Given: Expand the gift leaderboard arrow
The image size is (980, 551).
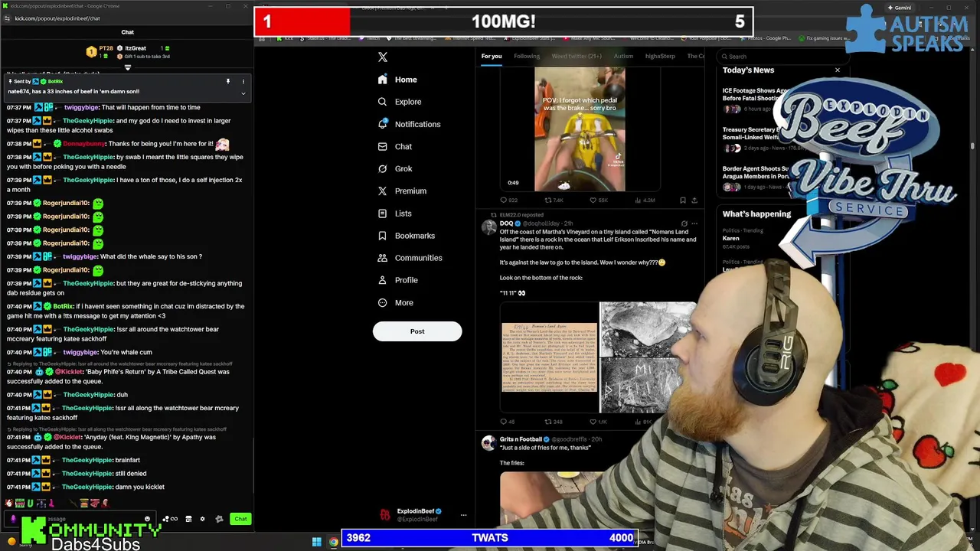Looking at the screenshot, I should pos(128,67).
